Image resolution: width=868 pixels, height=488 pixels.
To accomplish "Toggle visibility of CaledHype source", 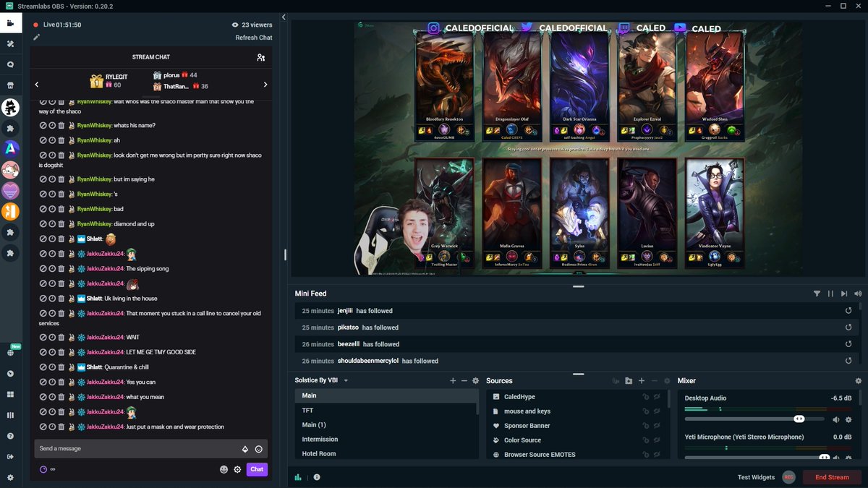I will (x=658, y=397).
